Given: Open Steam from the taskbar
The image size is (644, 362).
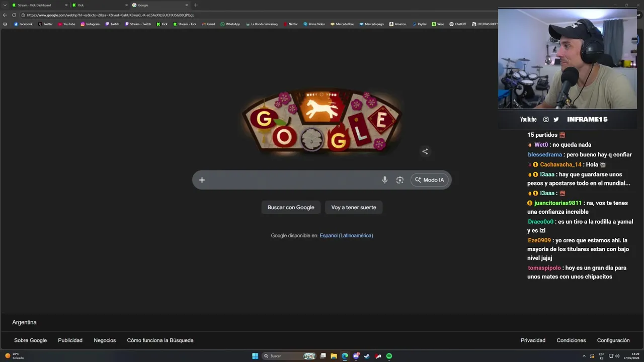Looking at the screenshot, I should tap(367, 356).
